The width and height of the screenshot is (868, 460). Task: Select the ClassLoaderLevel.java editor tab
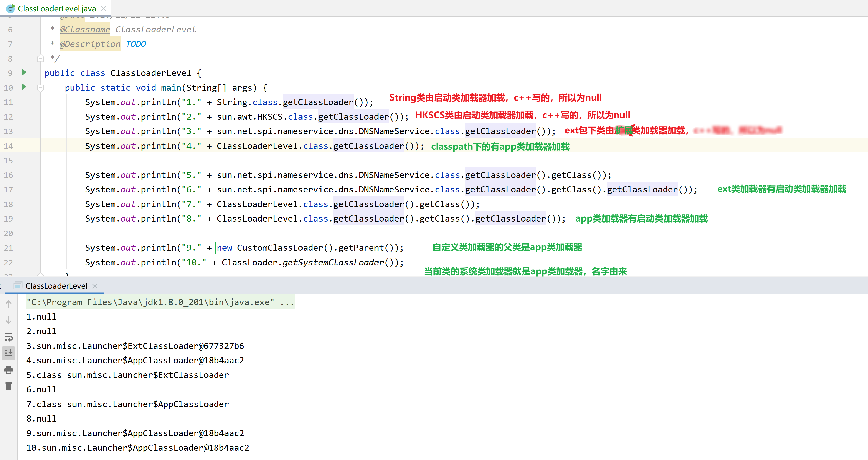(x=56, y=8)
